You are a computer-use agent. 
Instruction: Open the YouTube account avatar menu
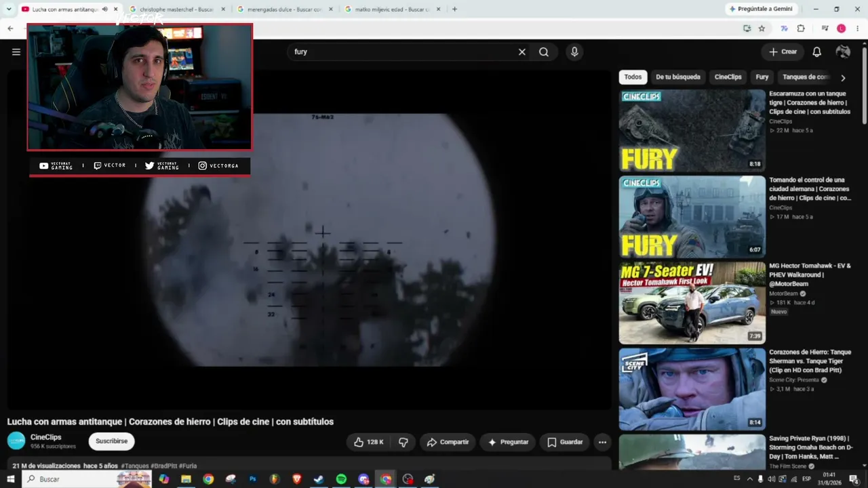point(843,52)
